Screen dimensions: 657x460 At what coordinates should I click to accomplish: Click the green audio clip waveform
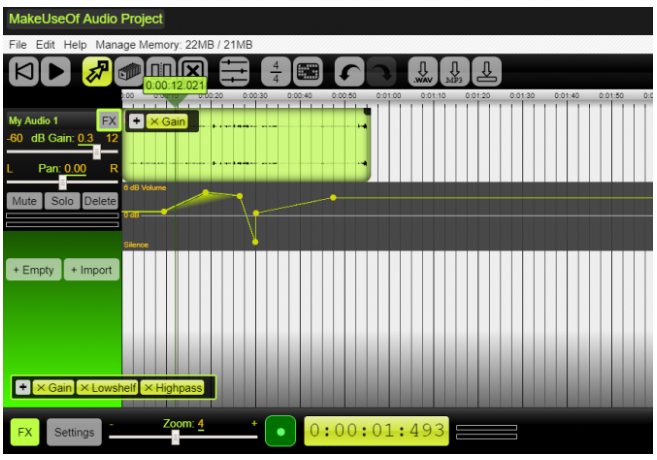pos(247,145)
